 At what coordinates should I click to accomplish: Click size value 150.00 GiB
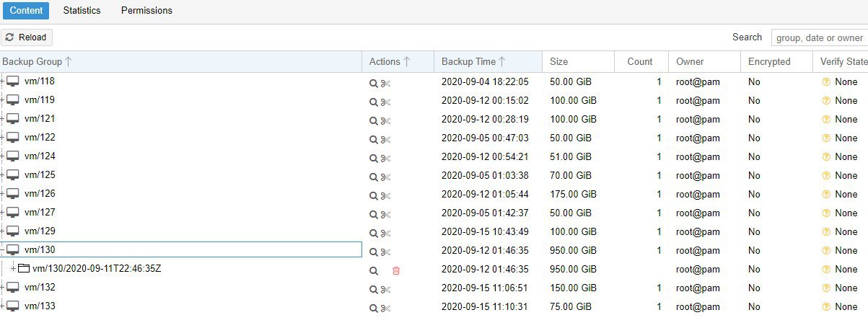573,288
